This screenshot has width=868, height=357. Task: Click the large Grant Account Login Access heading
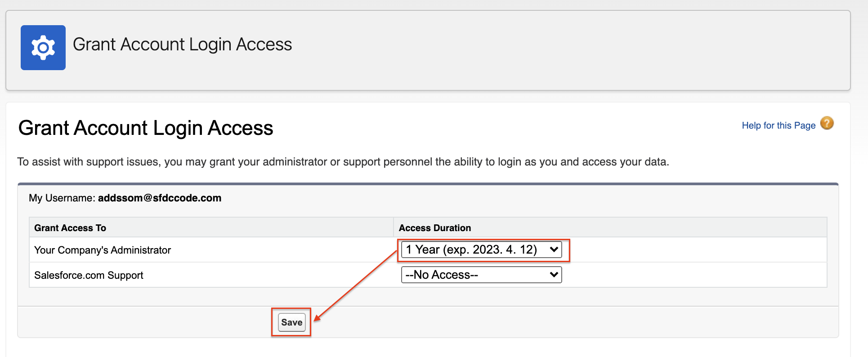tap(146, 128)
